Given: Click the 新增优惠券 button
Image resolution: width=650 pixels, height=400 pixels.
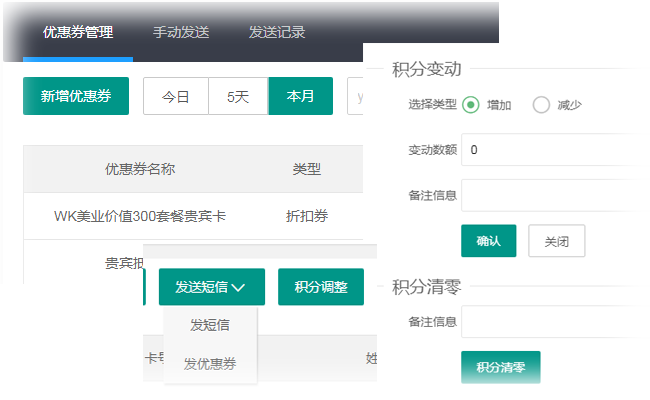Looking at the screenshot, I should pos(76,97).
